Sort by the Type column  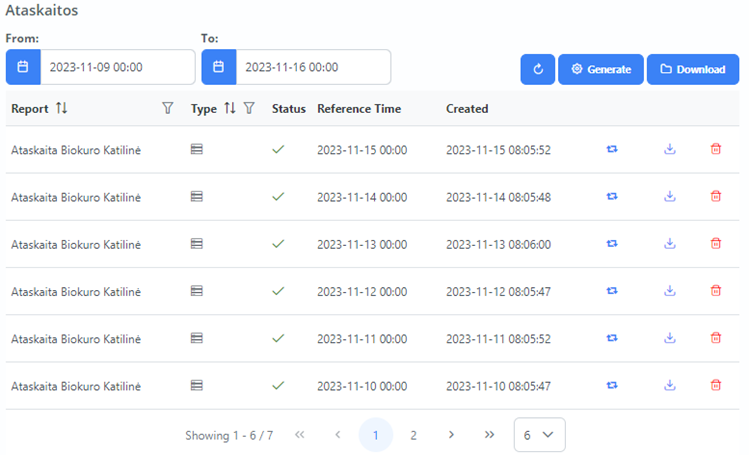click(229, 108)
